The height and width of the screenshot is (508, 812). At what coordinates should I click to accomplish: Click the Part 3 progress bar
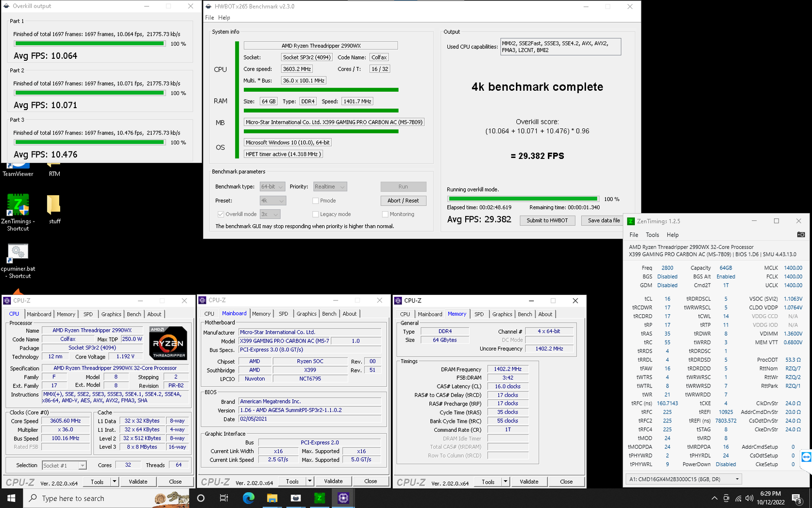coord(89,142)
